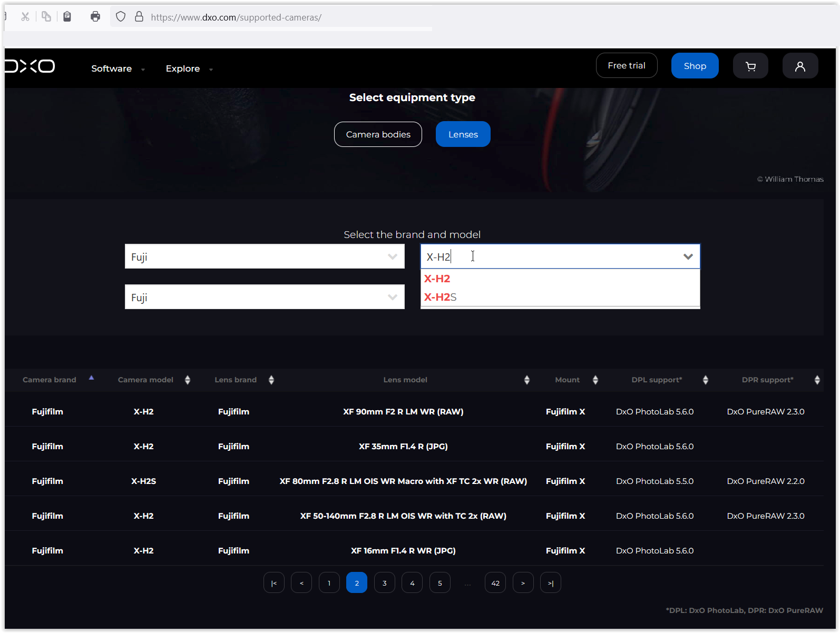Viewport: 840px width, 633px height.
Task: Click the Shop button
Action: click(695, 66)
